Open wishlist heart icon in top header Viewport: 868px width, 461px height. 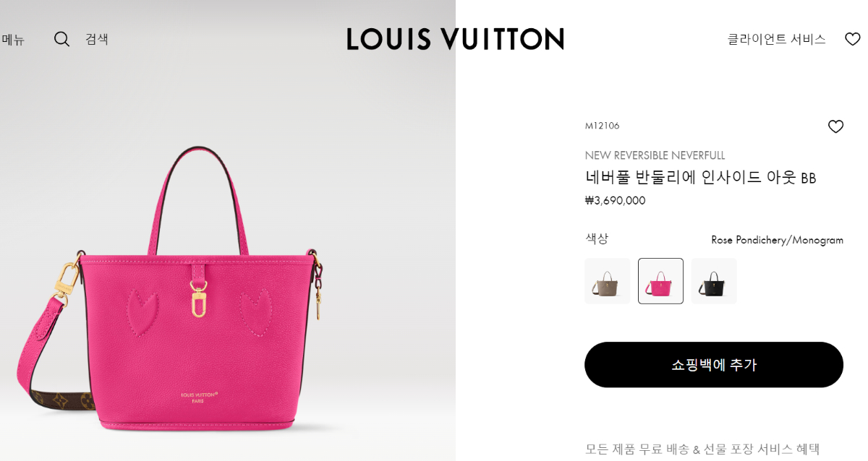click(853, 39)
